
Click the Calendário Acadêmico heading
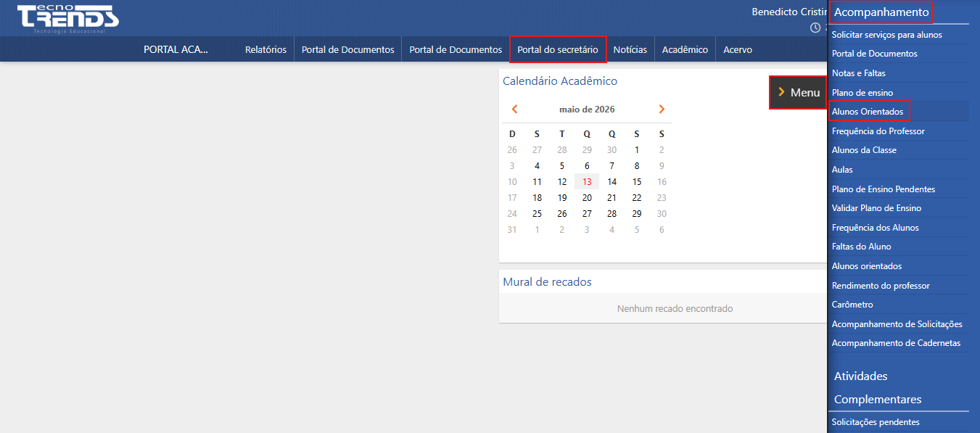tap(560, 81)
